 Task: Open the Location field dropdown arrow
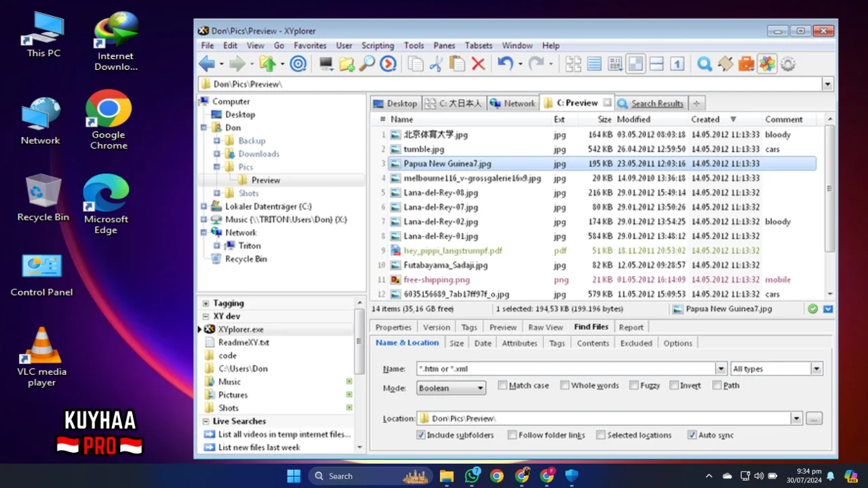point(796,418)
